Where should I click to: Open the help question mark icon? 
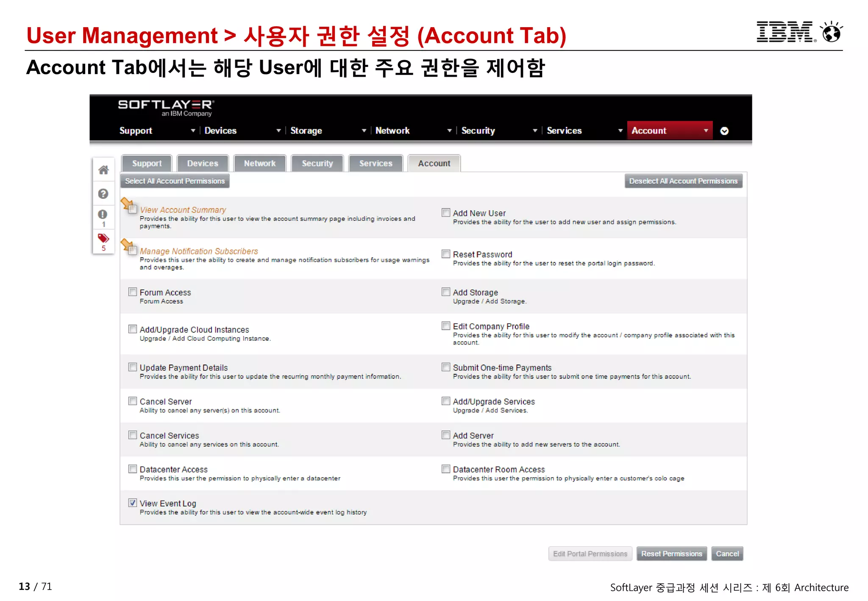[103, 194]
